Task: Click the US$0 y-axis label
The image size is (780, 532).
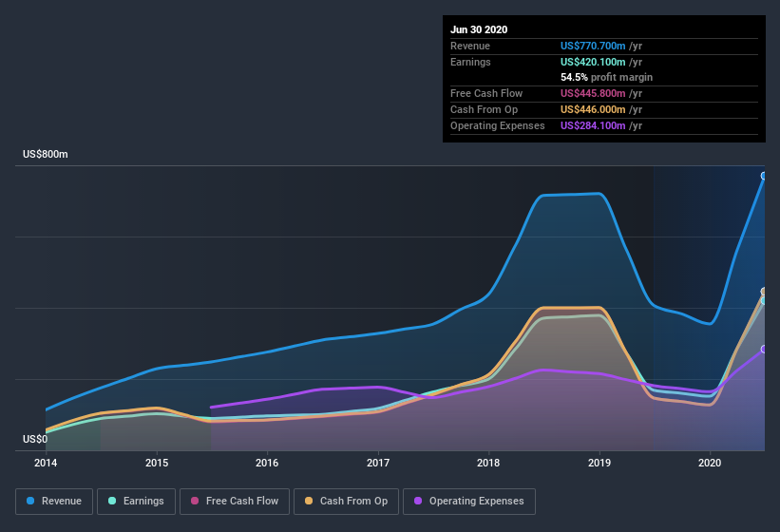Action: coord(35,439)
